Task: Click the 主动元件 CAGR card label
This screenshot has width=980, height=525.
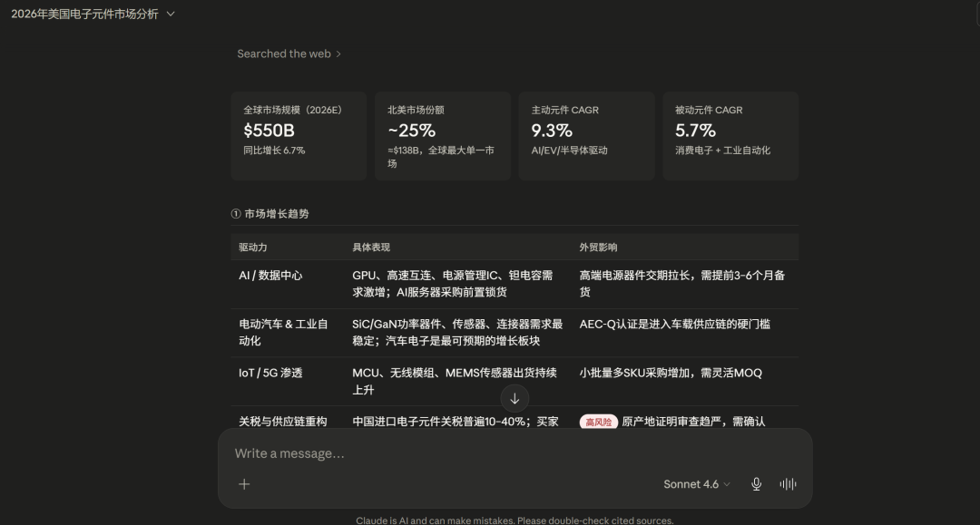Action: point(565,110)
